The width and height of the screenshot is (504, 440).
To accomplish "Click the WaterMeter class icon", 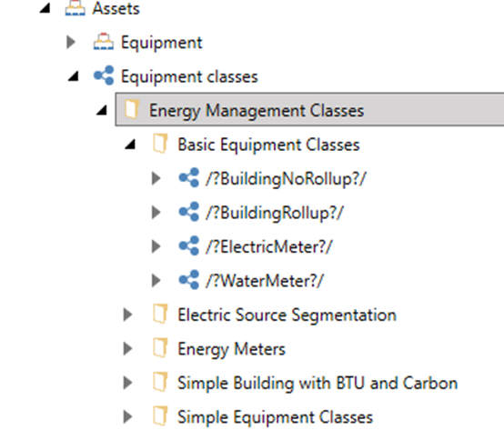I will tap(188, 280).
